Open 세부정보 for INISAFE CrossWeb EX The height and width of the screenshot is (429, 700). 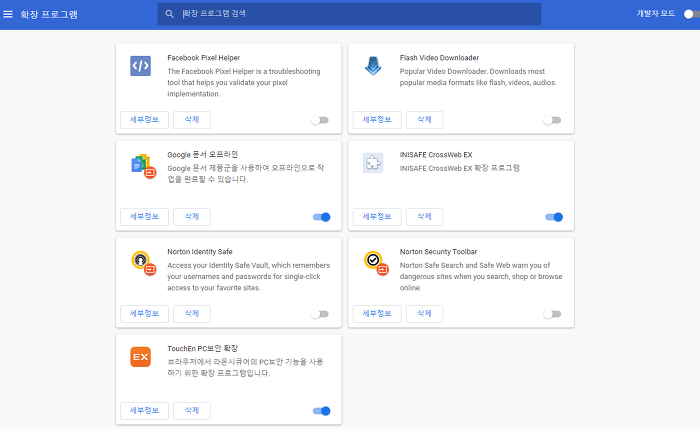(377, 217)
